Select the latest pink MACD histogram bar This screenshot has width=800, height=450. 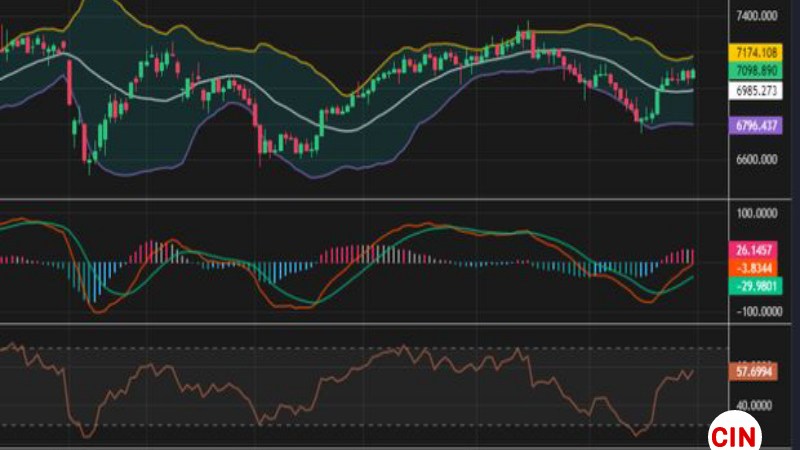(x=691, y=256)
